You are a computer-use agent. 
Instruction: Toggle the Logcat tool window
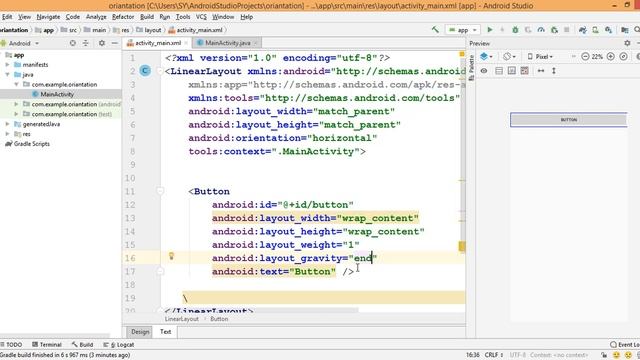(x=119, y=344)
